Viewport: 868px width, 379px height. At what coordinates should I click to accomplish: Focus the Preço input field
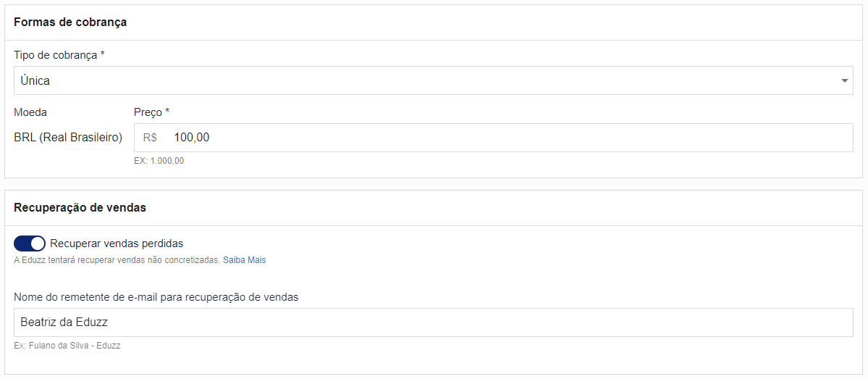tap(507, 138)
